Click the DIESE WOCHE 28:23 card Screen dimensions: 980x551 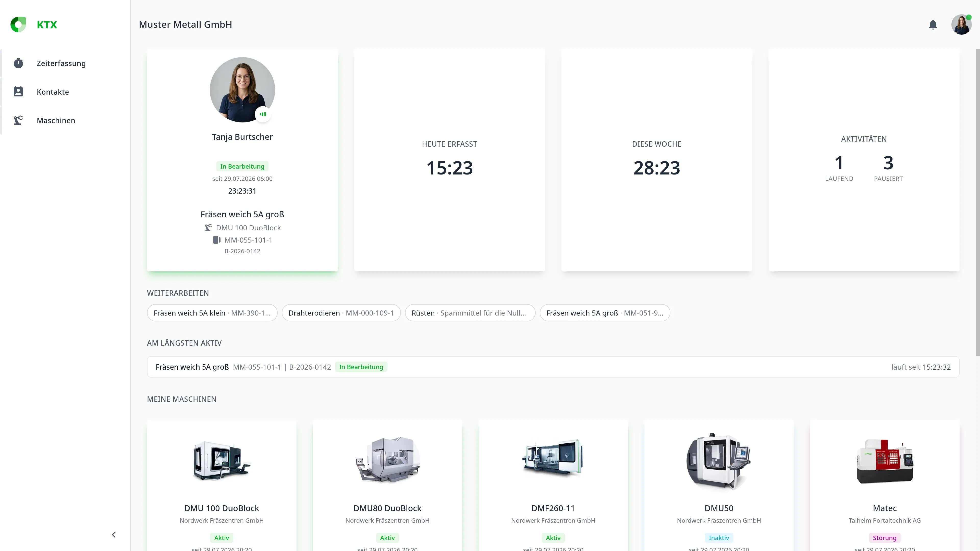(x=657, y=160)
